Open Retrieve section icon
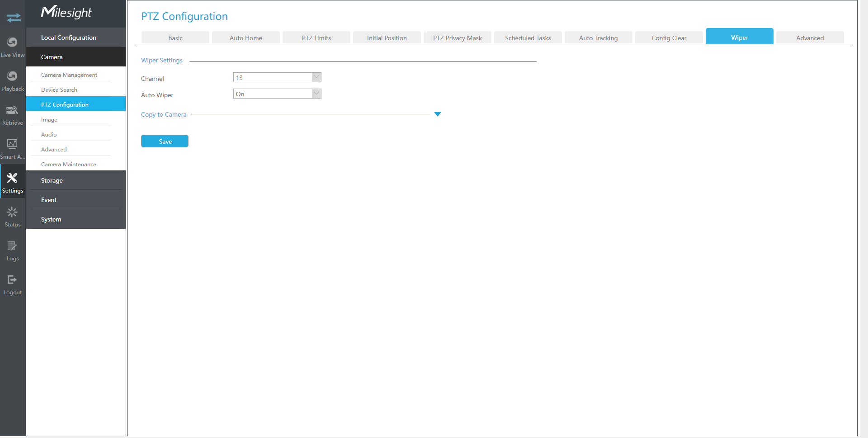This screenshot has height=438, width=868. 13,110
